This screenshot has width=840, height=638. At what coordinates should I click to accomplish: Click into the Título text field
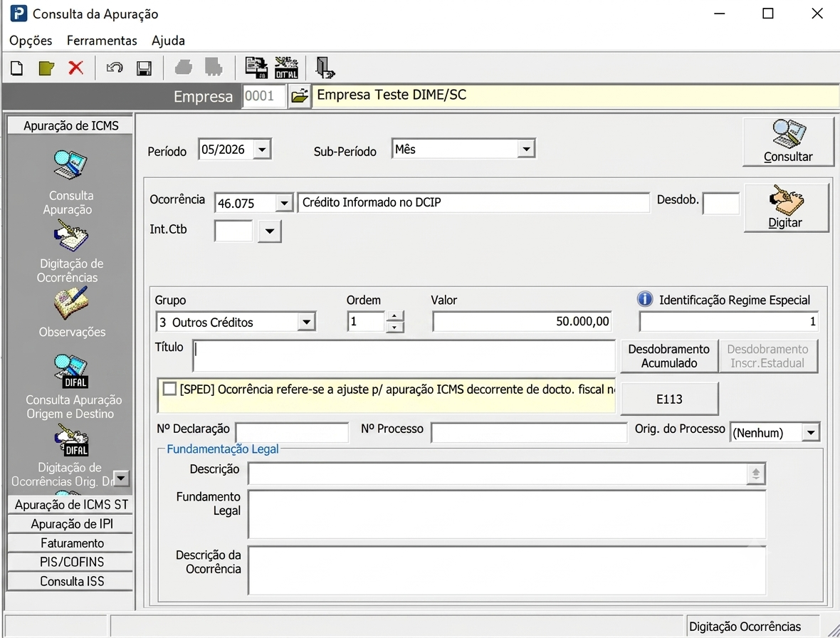404,356
